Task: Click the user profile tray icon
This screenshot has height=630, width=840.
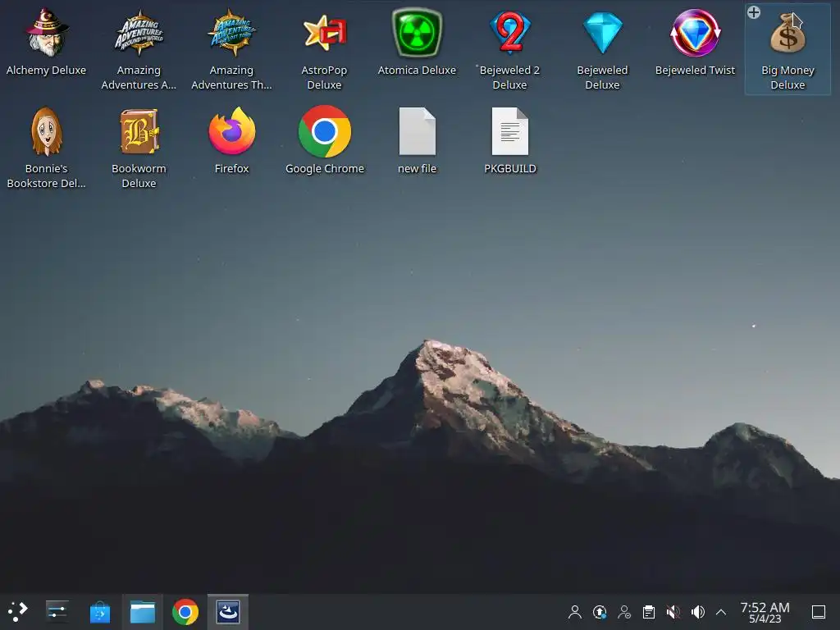Action: click(575, 612)
